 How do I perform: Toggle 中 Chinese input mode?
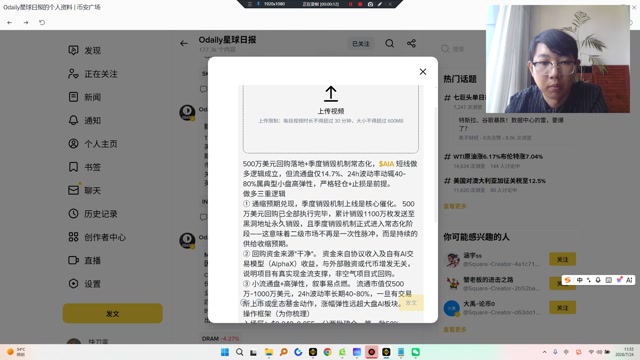[x=580, y=280]
